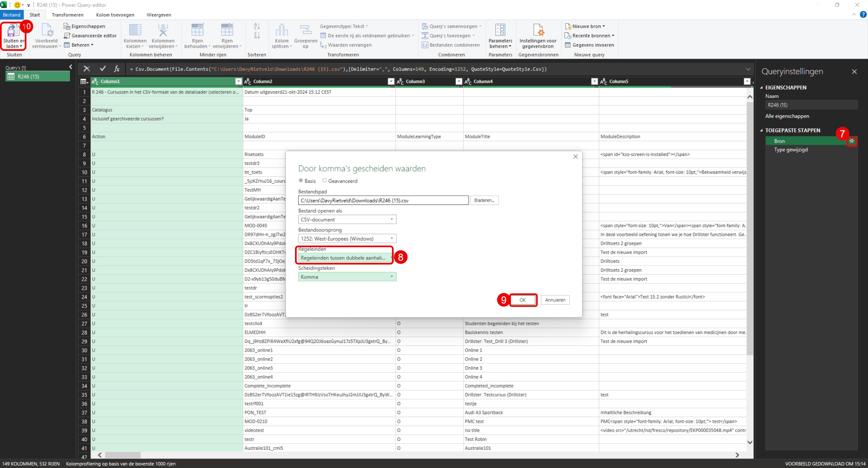The height and width of the screenshot is (468, 868).
Task: Open the Bestand openen als dropdown
Action: (x=347, y=219)
